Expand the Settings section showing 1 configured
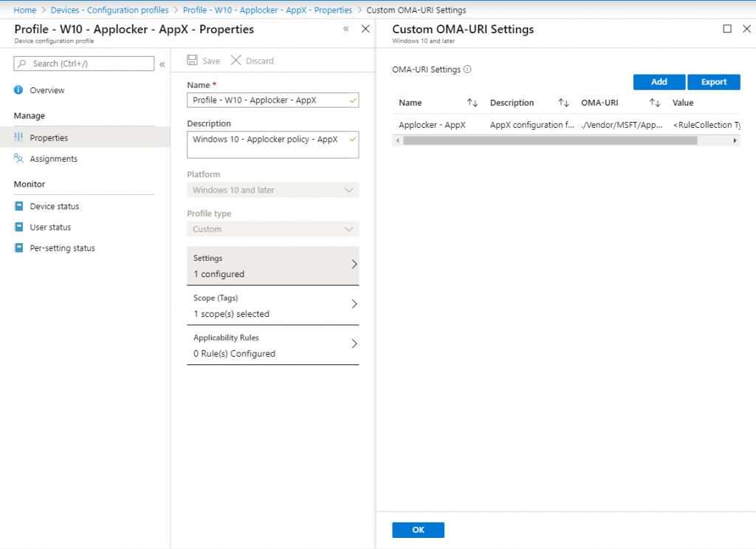The width and height of the screenshot is (756, 549). coord(272,265)
